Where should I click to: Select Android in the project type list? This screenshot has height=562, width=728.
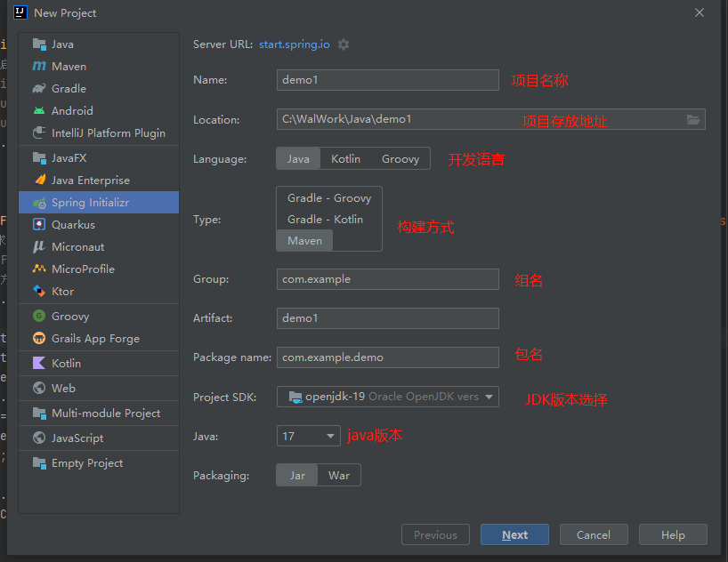coord(99,111)
